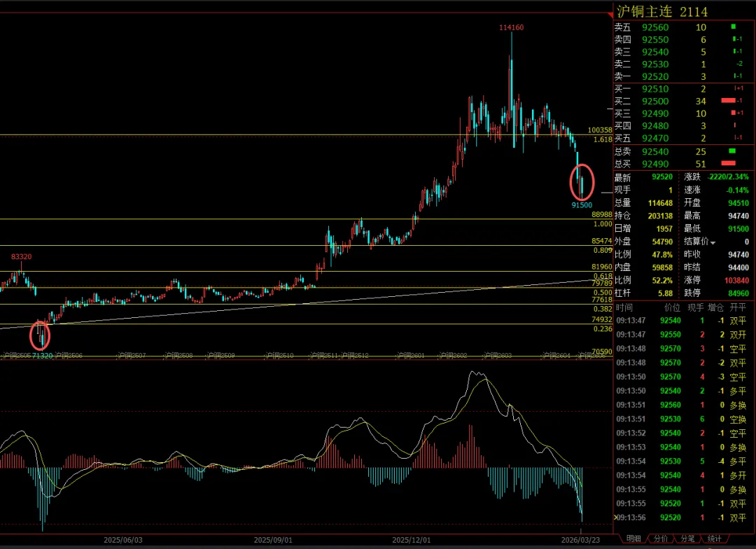
Task: Click the Fibonacci level label 100358
Action: tap(600, 130)
